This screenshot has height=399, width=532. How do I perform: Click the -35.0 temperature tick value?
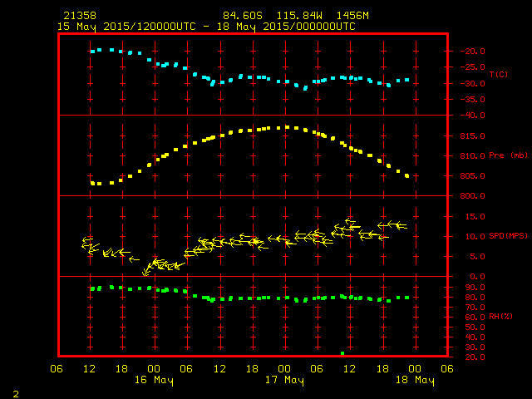tap(473, 100)
